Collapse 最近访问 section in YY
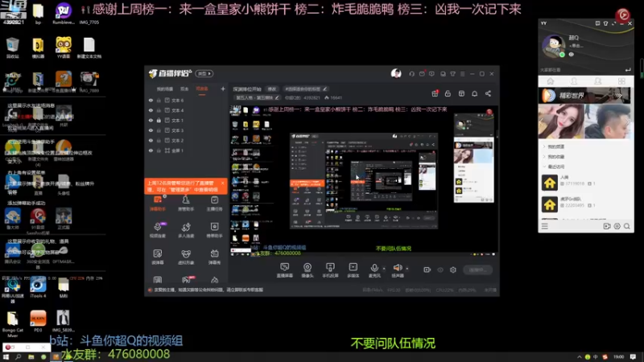644x362 pixels. [x=555, y=167]
